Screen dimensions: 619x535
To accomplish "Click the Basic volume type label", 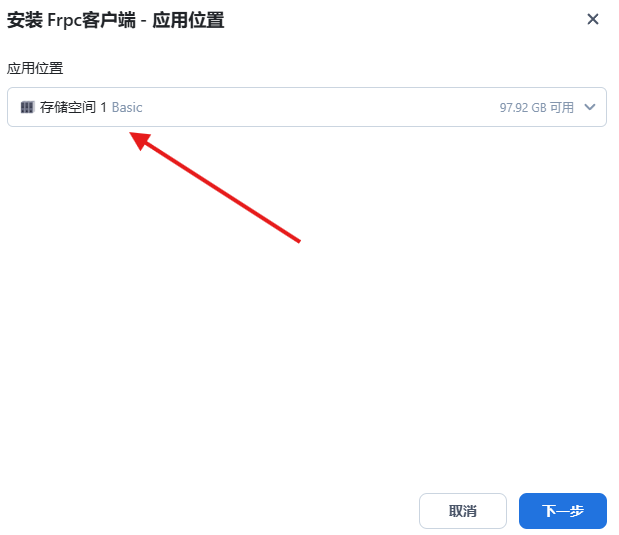I will click(x=127, y=107).
